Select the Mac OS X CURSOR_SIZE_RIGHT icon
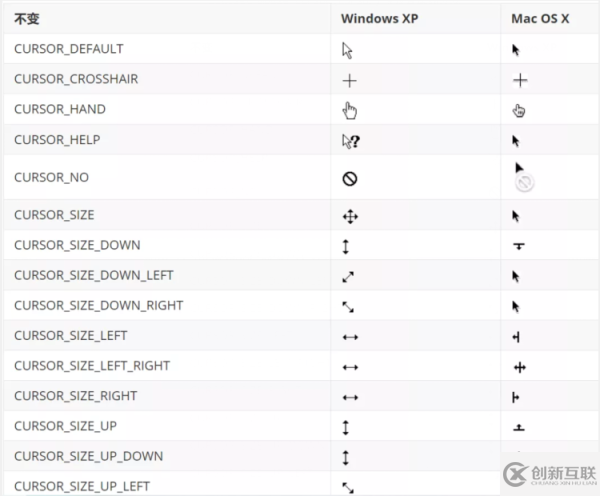 [x=516, y=398]
